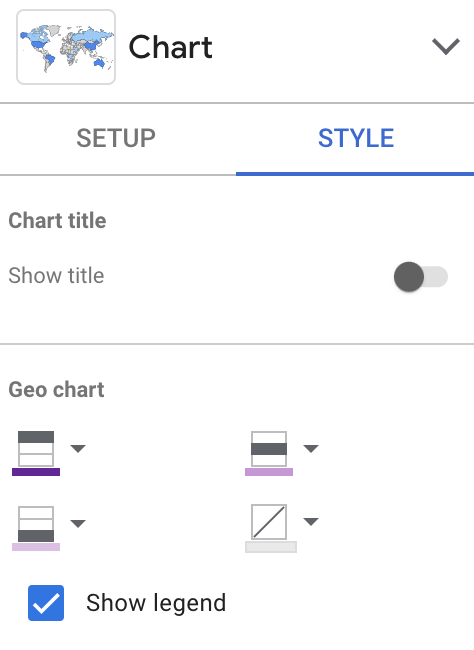Click the light gray no-data swatch bar

click(x=271, y=547)
